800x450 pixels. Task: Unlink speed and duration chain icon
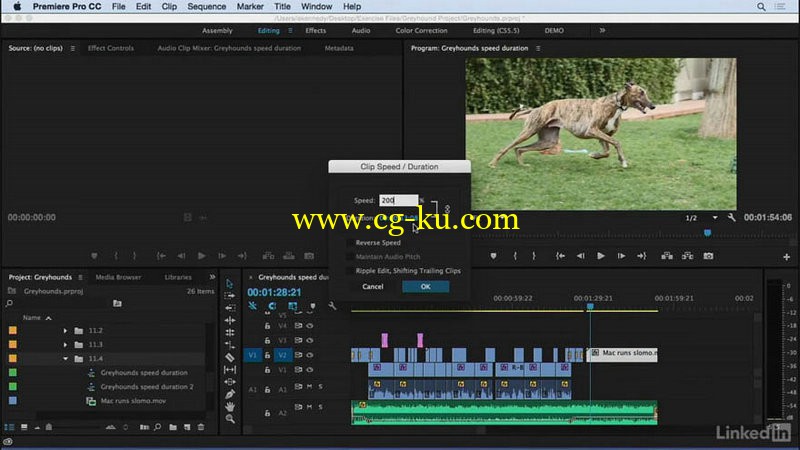coord(447,209)
